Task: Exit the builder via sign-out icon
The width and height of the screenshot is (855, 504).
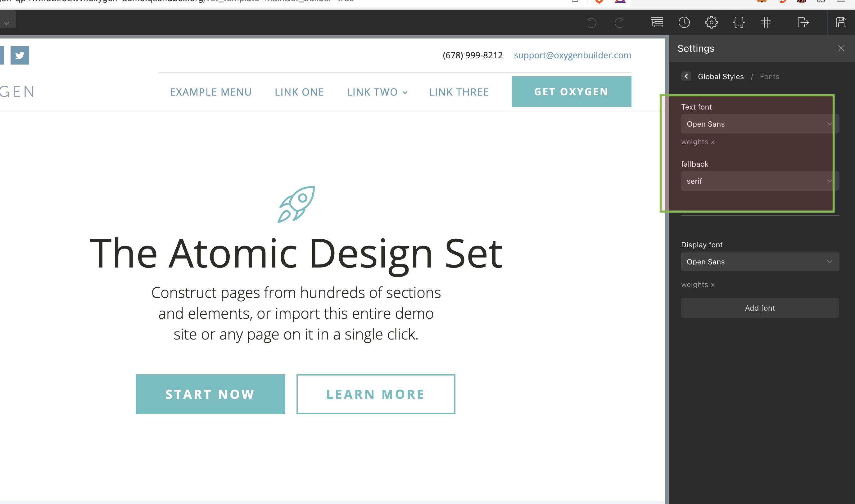Action: pos(803,22)
